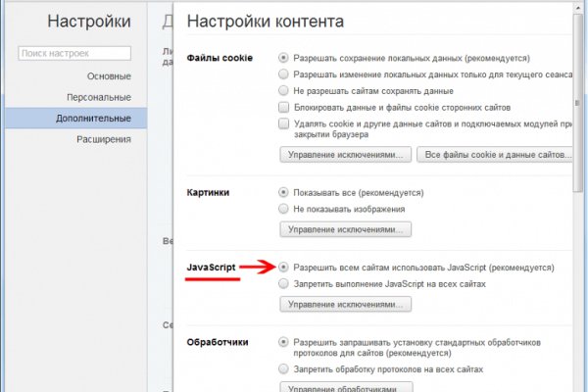This screenshot has width=588, height=392.
Task: Select "Запретить обработку протоколов на всех сайтах"
Action: (x=284, y=369)
